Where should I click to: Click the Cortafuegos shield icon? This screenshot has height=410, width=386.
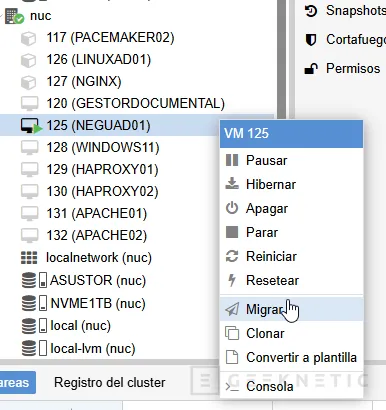click(311, 40)
